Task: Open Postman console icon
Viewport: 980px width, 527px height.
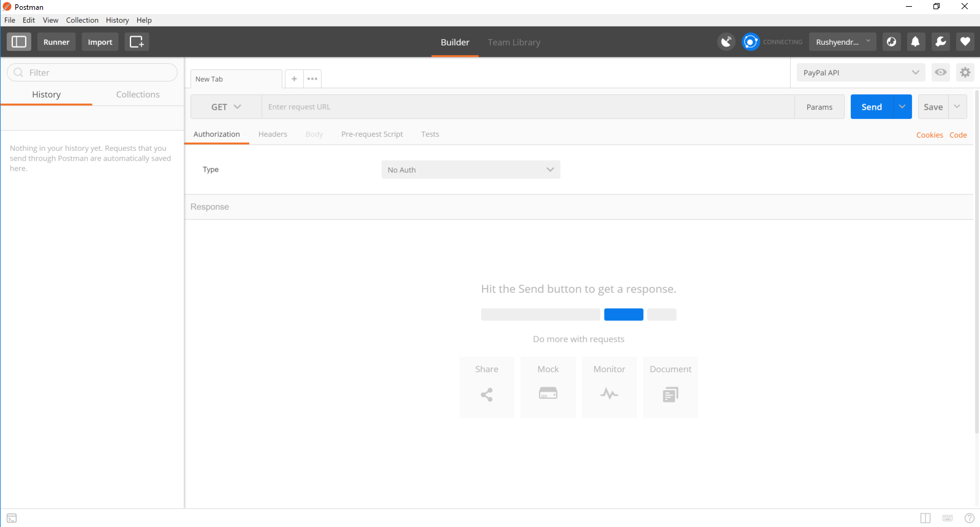Action: pos(12,518)
